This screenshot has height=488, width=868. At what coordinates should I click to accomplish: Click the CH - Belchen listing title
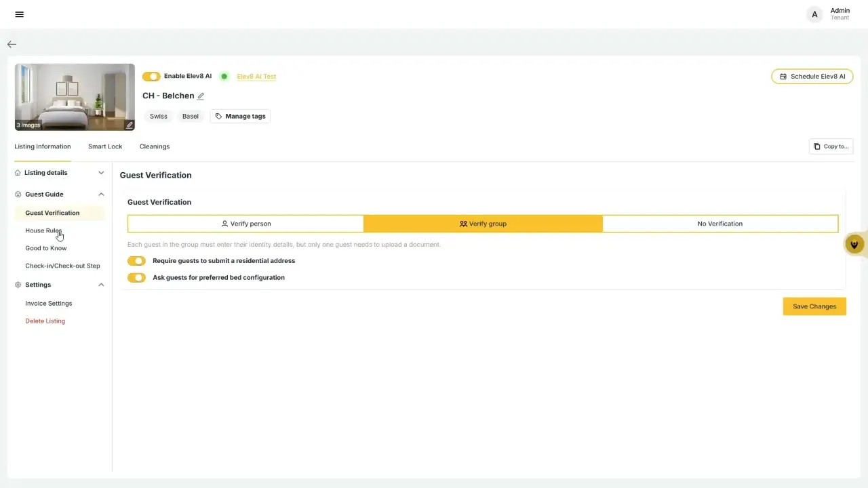coord(168,96)
